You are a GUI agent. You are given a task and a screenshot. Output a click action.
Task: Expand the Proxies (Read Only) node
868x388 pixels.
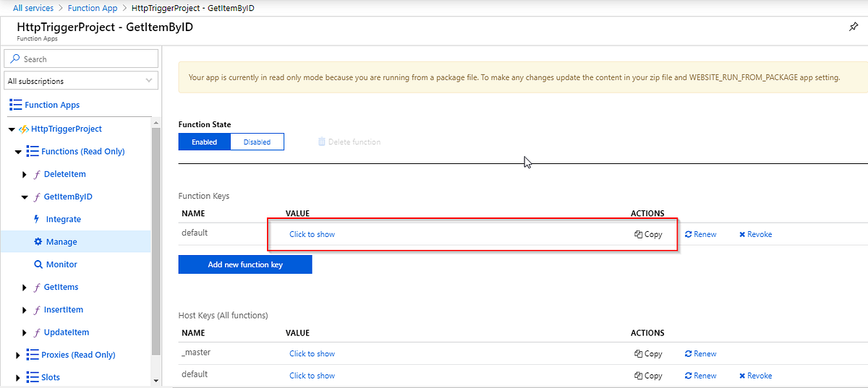pyautogui.click(x=19, y=355)
